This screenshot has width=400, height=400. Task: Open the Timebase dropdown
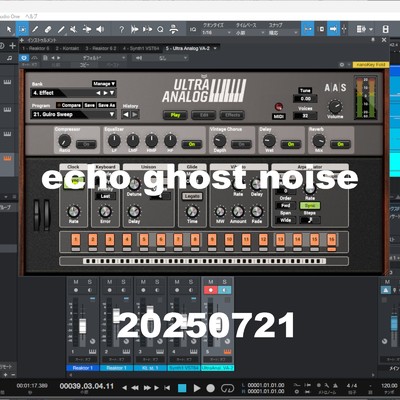250,33
